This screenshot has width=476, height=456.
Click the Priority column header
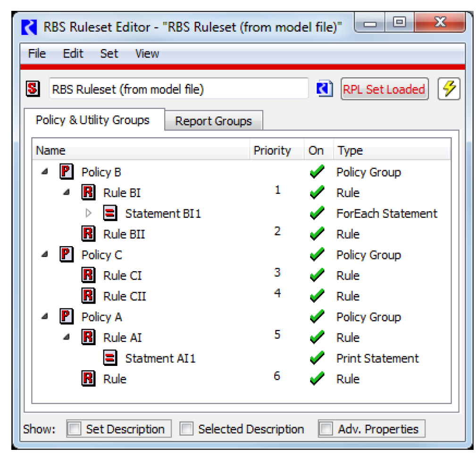pos(272,151)
